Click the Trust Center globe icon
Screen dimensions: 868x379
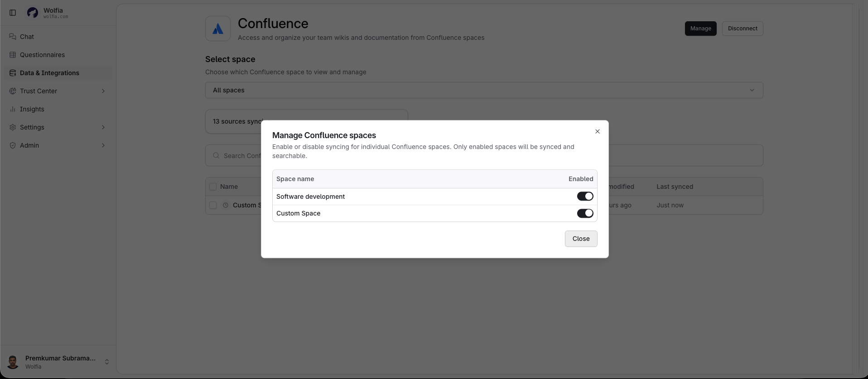pyautogui.click(x=13, y=91)
